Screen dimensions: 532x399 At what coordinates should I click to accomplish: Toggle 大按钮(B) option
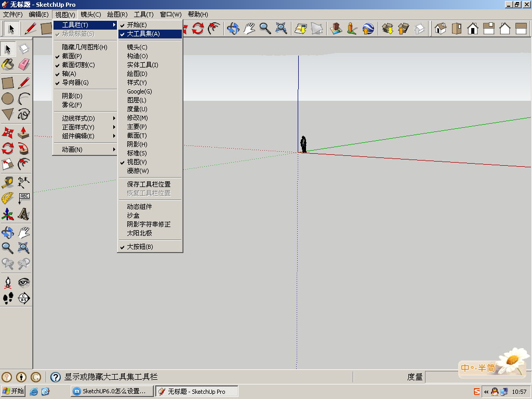(x=150, y=247)
